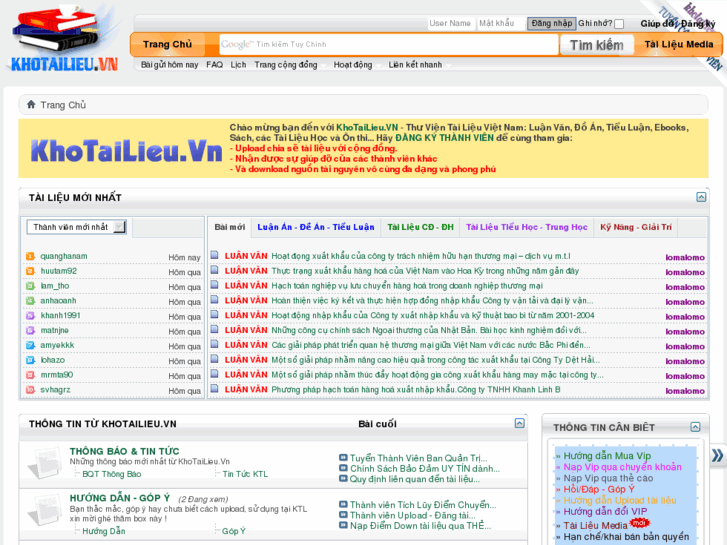This screenshot has width=727, height=545.
Task: Click user icon next to lohazo
Action: tap(31, 360)
